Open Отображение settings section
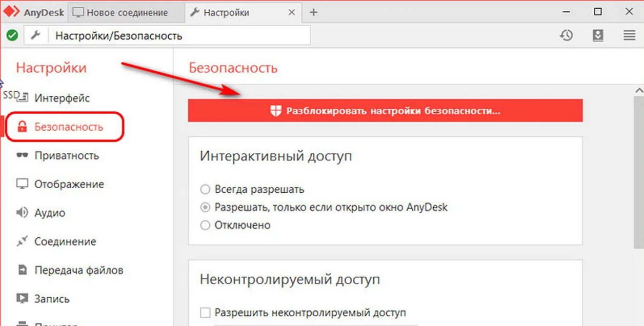Viewport: 644px width, 326px height. click(69, 184)
